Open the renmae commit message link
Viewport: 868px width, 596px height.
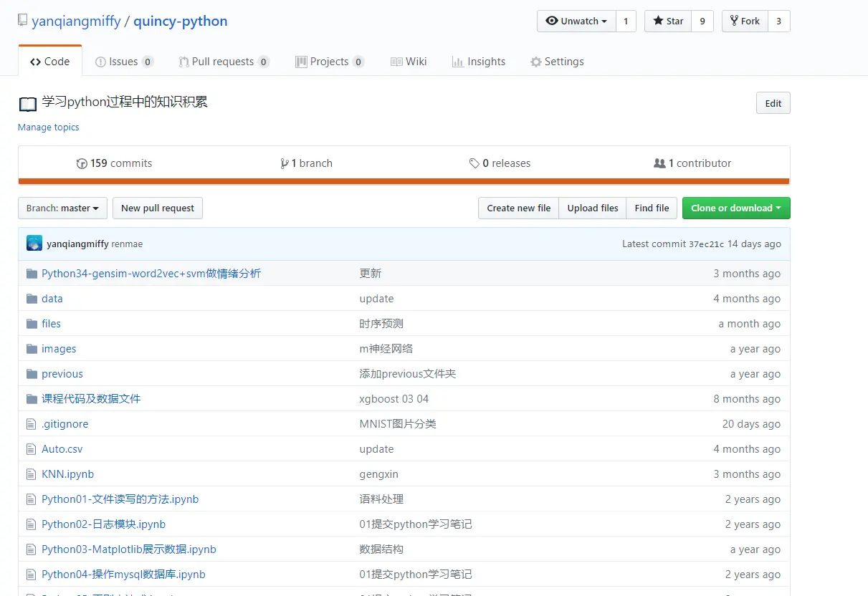point(127,244)
